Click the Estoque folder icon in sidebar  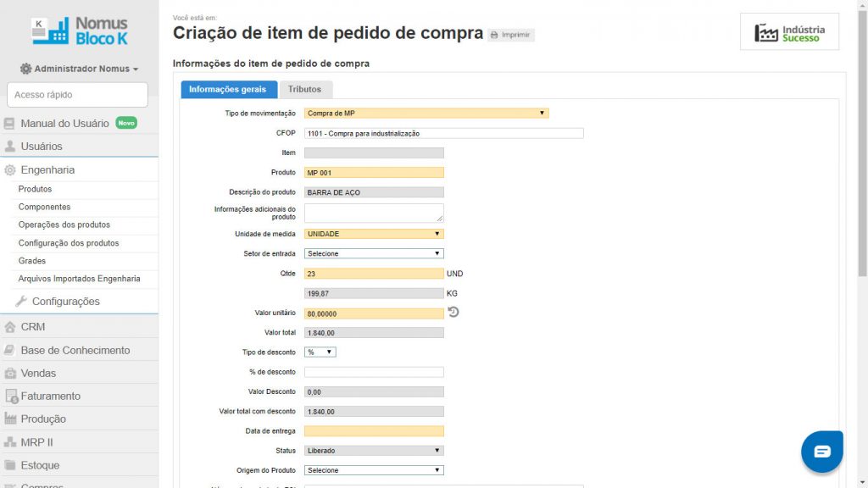pos(10,465)
